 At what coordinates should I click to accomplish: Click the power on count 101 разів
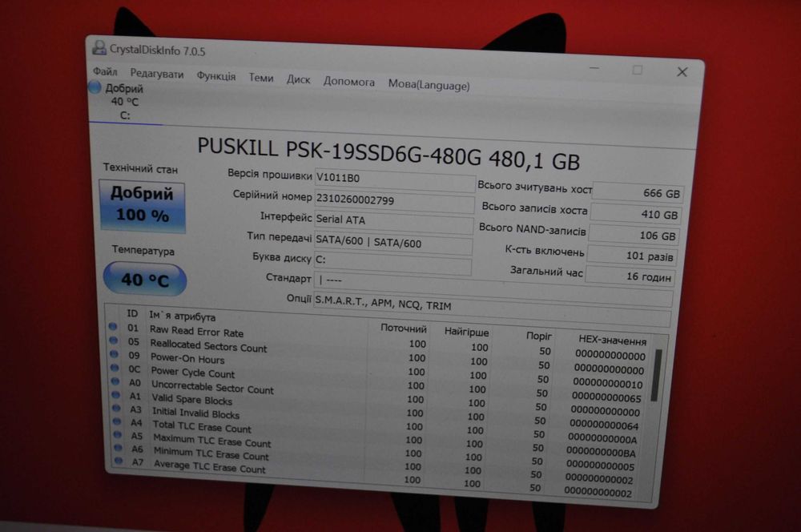click(631, 256)
